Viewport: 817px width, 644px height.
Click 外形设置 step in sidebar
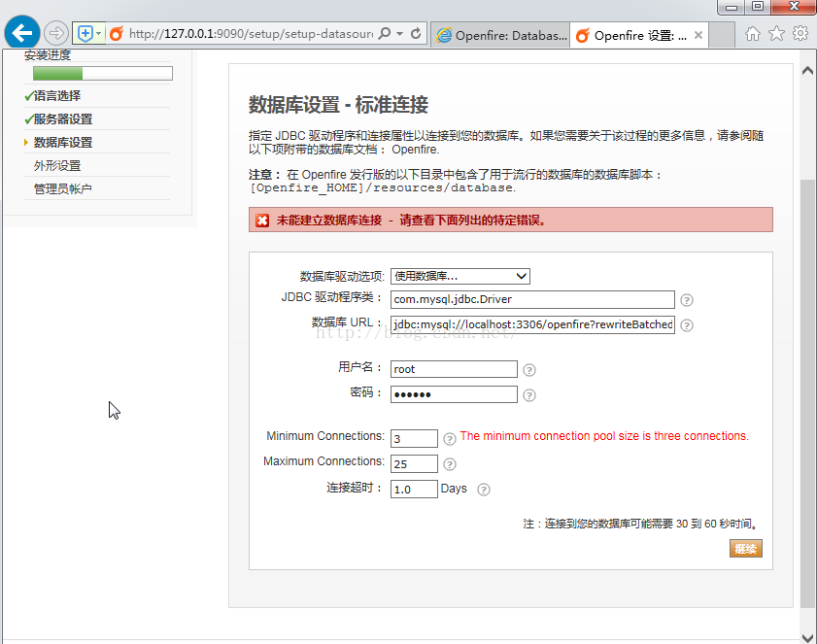(57, 166)
